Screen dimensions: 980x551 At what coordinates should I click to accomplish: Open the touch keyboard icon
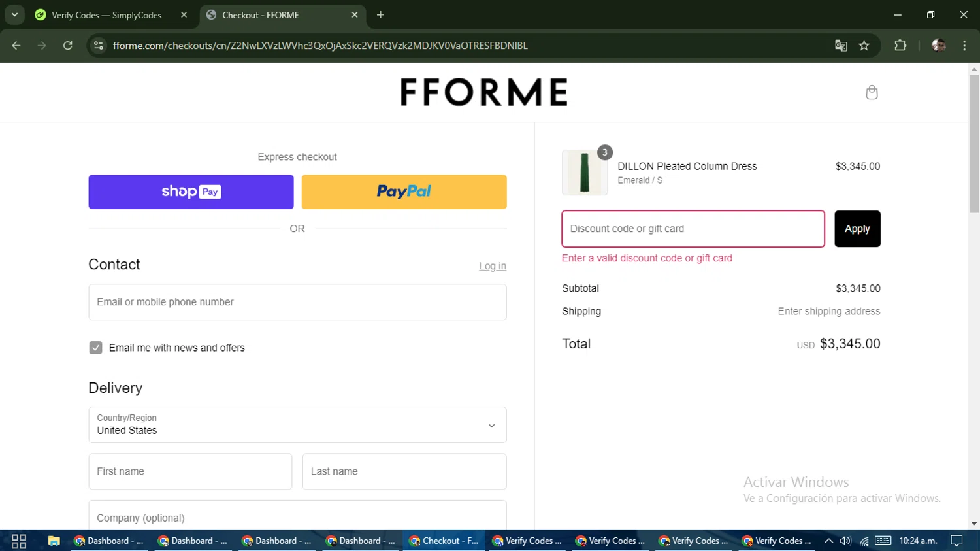click(883, 541)
